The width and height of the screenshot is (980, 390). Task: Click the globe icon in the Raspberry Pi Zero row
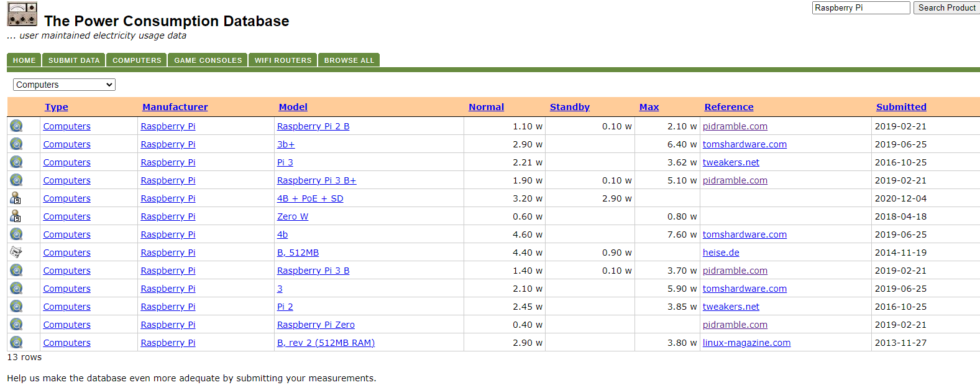pos(16,325)
